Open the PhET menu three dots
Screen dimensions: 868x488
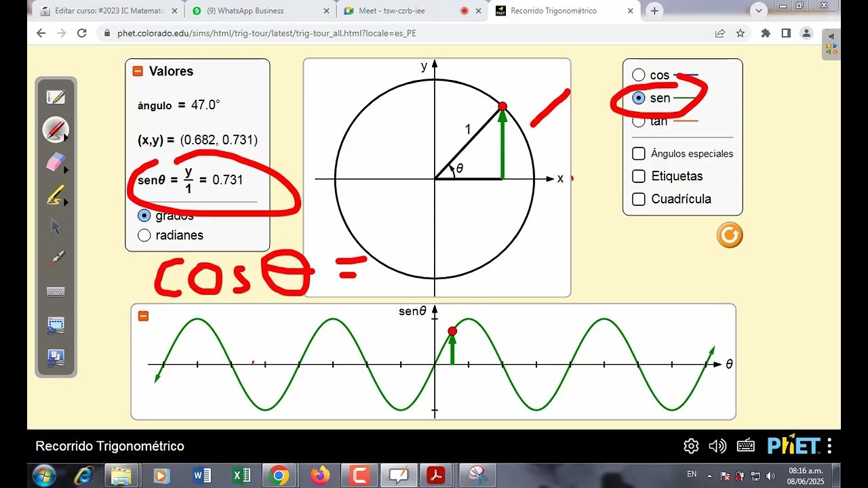[x=829, y=446]
